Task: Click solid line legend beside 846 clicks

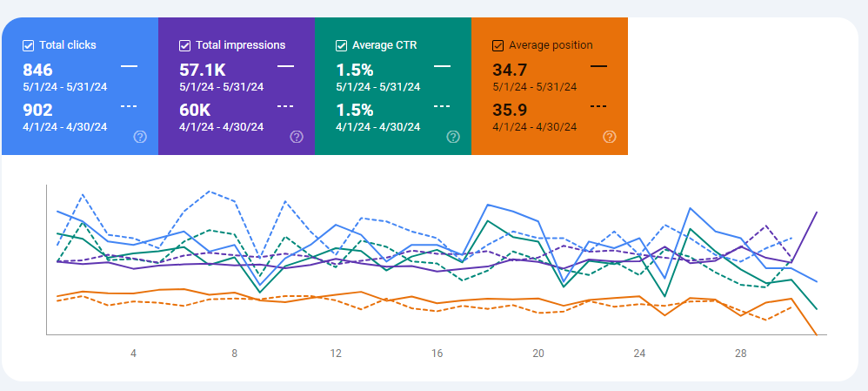Action: pos(129,66)
